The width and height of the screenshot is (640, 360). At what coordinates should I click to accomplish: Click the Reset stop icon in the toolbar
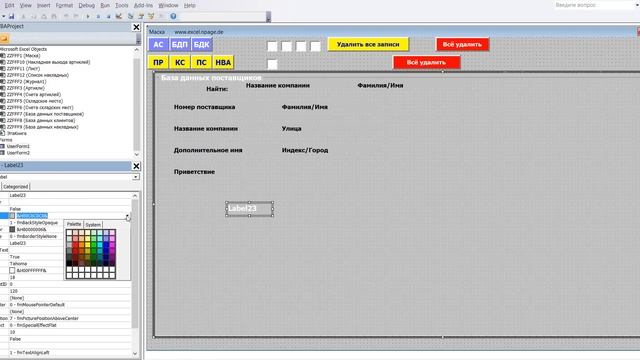pyautogui.click(x=109, y=16)
